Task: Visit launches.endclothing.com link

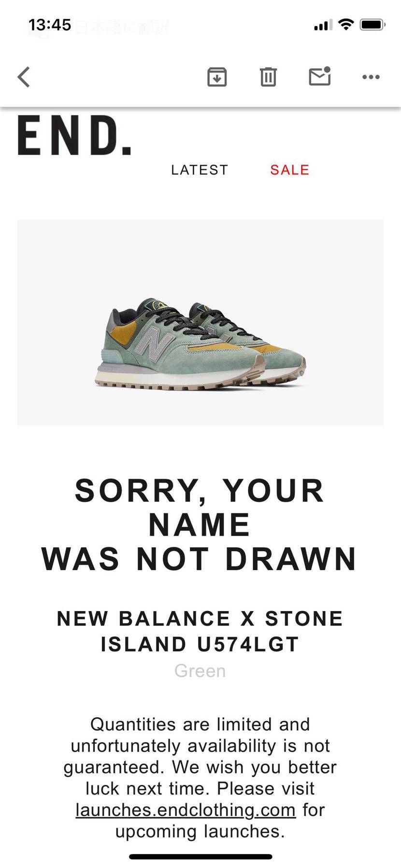Action: pos(186,810)
